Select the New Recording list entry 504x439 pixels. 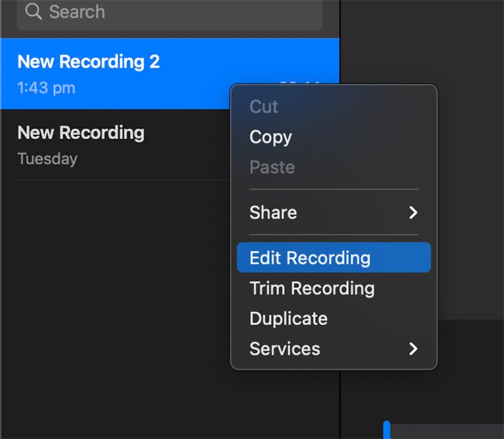pos(81,133)
